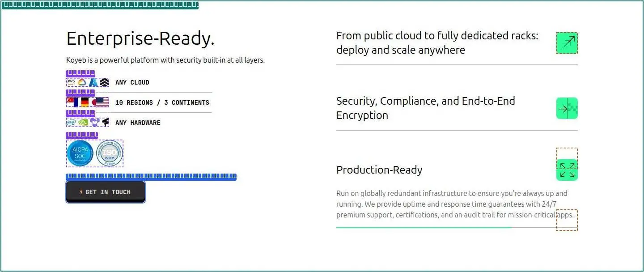Viewport: 644px width, 272px height.
Task: Click the Singapore flag icon
Action: tap(70, 102)
